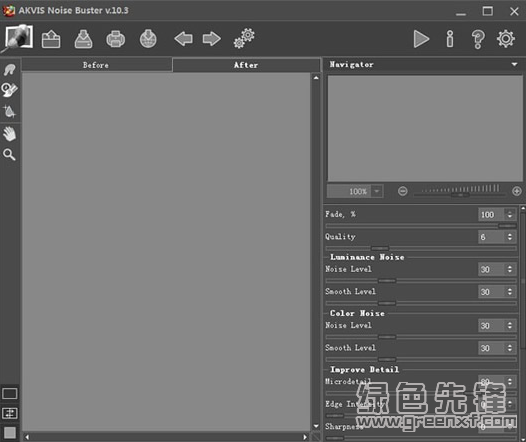The height and width of the screenshot is (442, 526).
Task: Click the Undo left arrow icon
Action: (183, 39)
